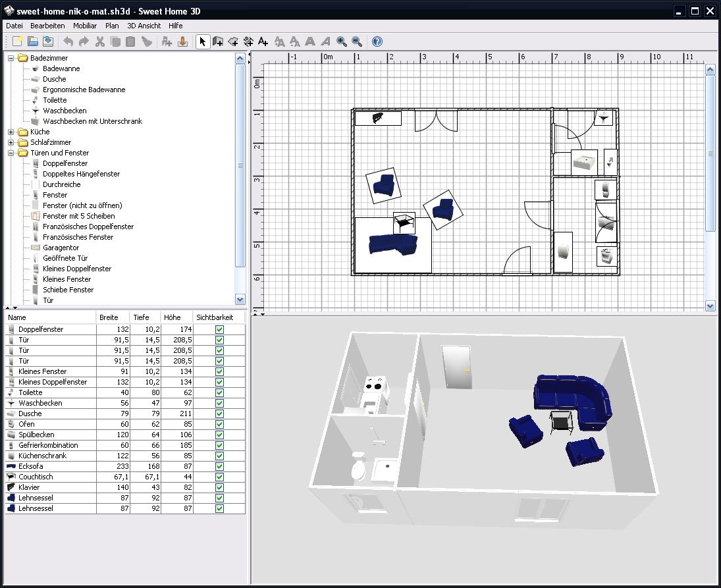
Task: Click the Sichtbarkeit column header
Action: [215, 317]
